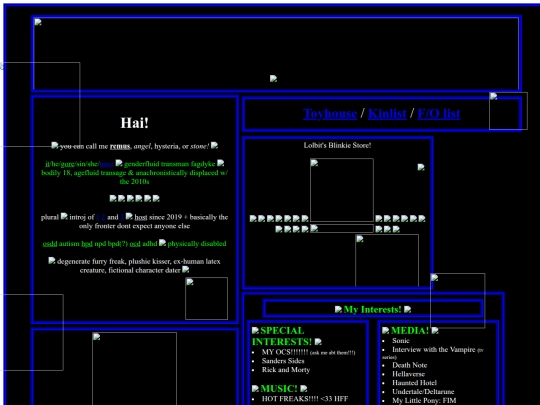This screenshot has width=540, height=405.
Task: Open the Kinlist link
Action: pyautogui.click(x=387, y=113)
